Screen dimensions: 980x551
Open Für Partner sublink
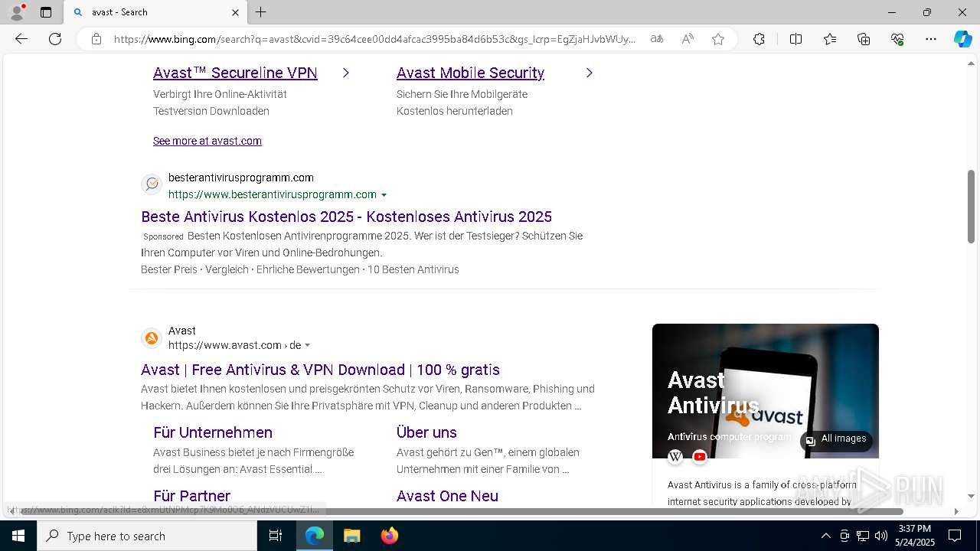coord(191,496)
